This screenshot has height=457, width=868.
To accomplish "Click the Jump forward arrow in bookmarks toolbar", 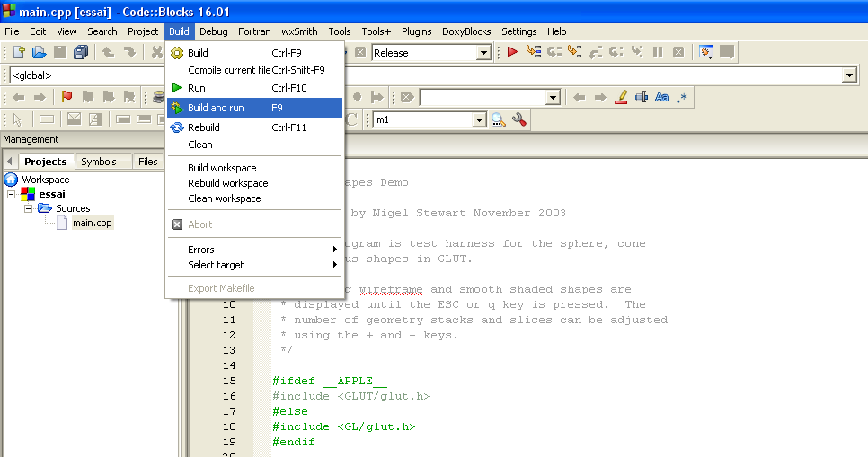I will tap(40, 97).
